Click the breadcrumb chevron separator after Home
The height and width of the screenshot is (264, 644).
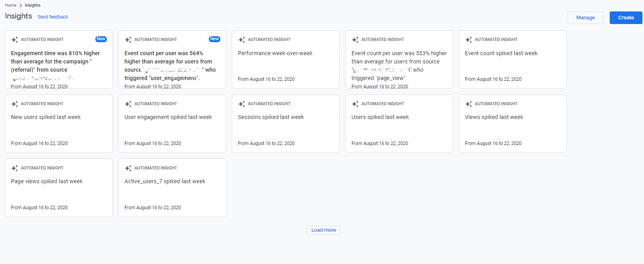pyautogui.click(x=20, y=5)
